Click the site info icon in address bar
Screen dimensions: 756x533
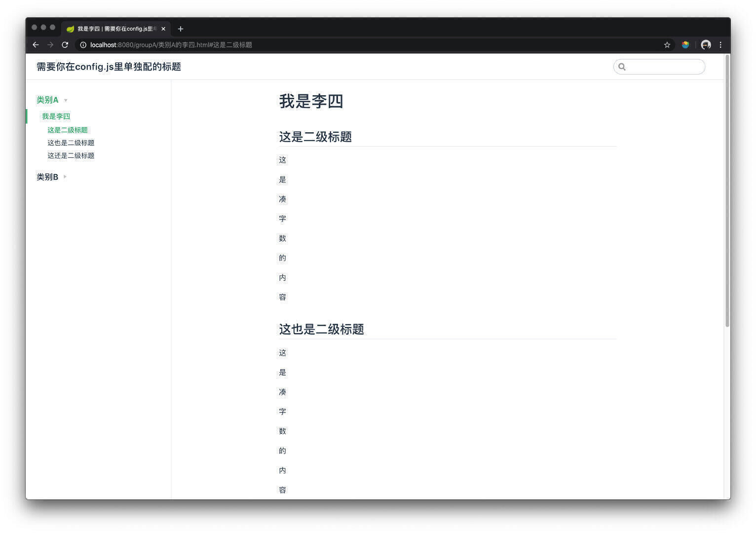point(83,45)
